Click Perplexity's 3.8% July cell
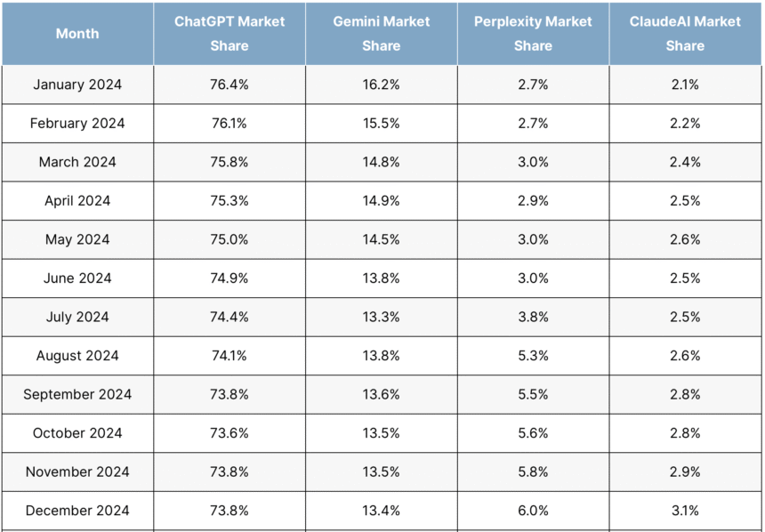 [533, 318]
